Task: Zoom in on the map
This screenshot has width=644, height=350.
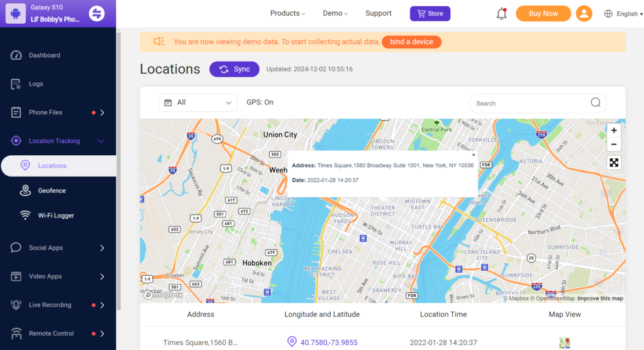Action: 614,131
